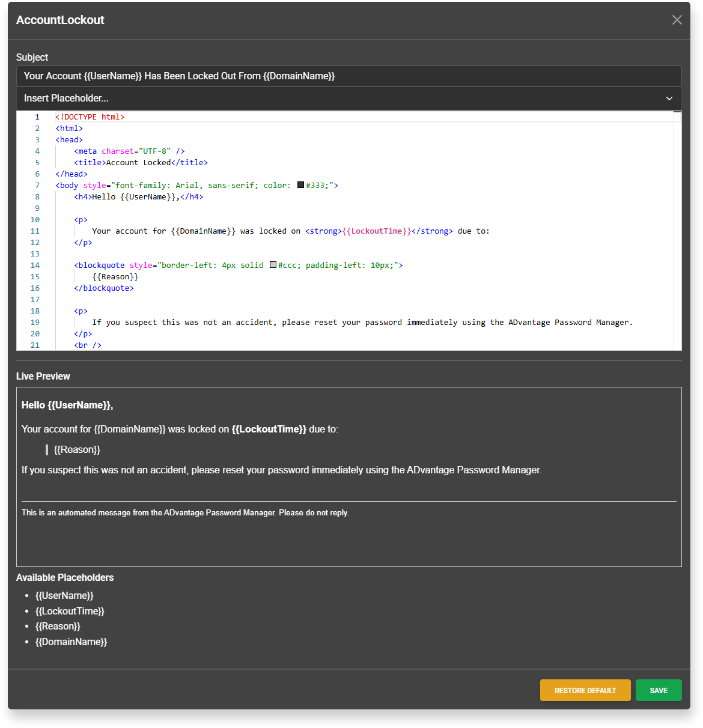Select line number 1 in the code gutter
The width and height of the screenshot is (703, 728).
pyautogui.click(x=37, y=117)
